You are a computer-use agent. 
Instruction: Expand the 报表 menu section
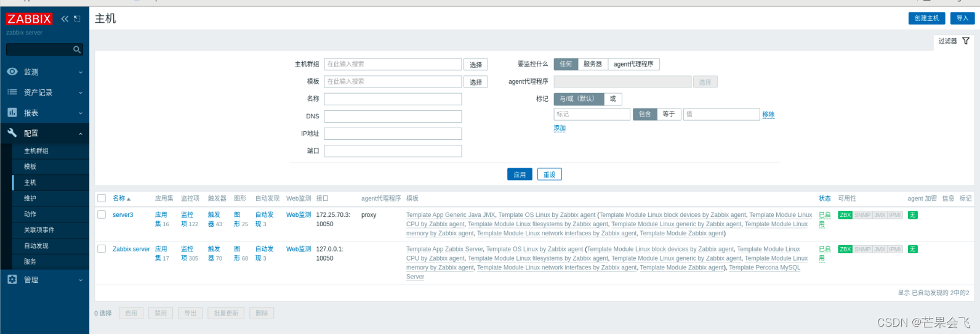pos(81,113)
